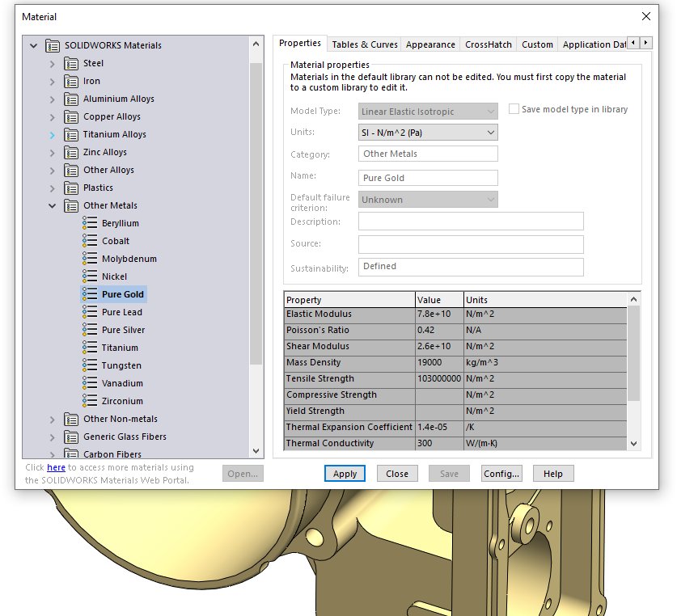
Task: Click the properties table scrollbar thumb
Action: coord(633,353)
